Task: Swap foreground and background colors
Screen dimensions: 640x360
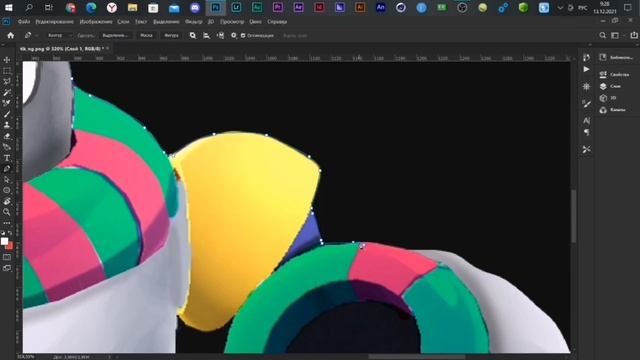Action: coord(10,233)
